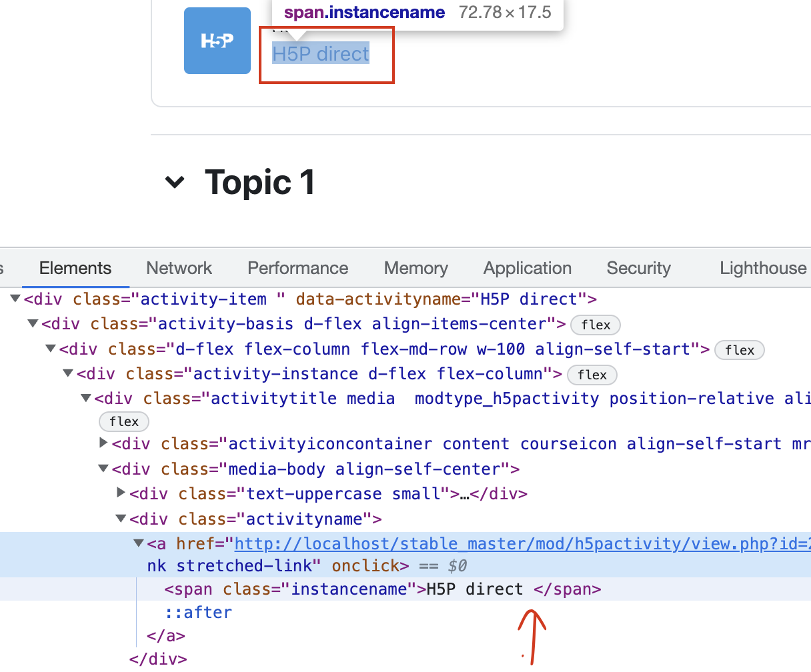This screenshot has width=811, height=672.
Task: Toggle flex badge on flex-md-row div
Action: [x=740, y=350]
